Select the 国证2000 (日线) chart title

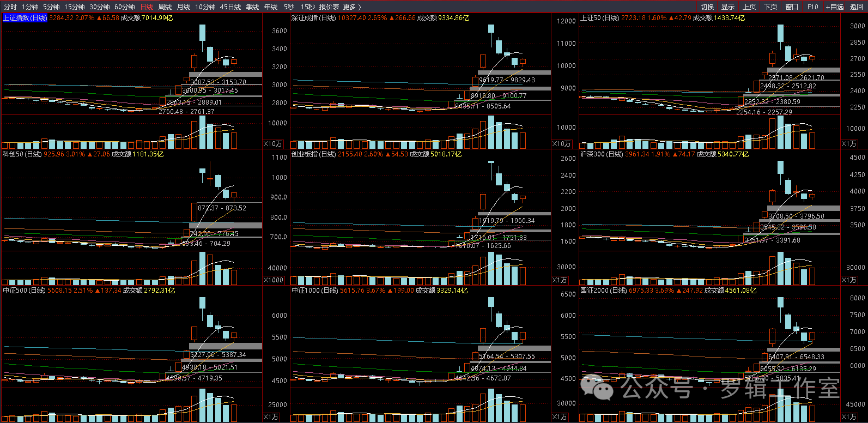[604, 291]
